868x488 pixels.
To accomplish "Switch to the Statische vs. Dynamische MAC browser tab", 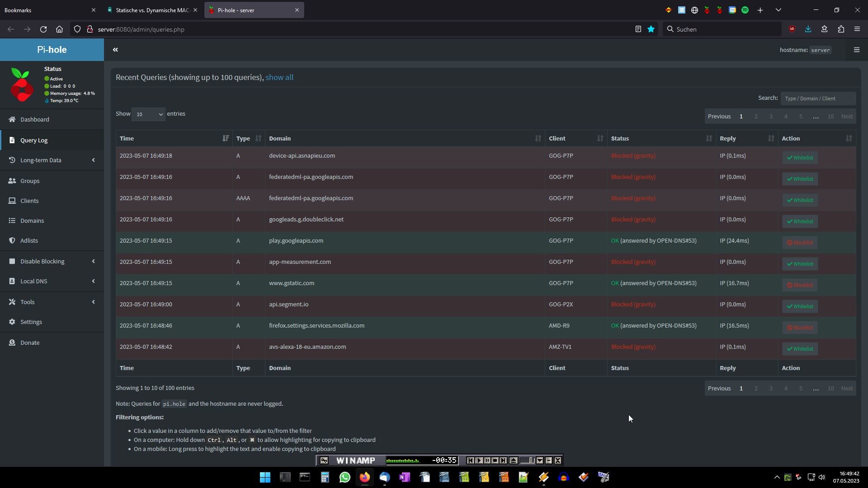I will click(152, 10).
